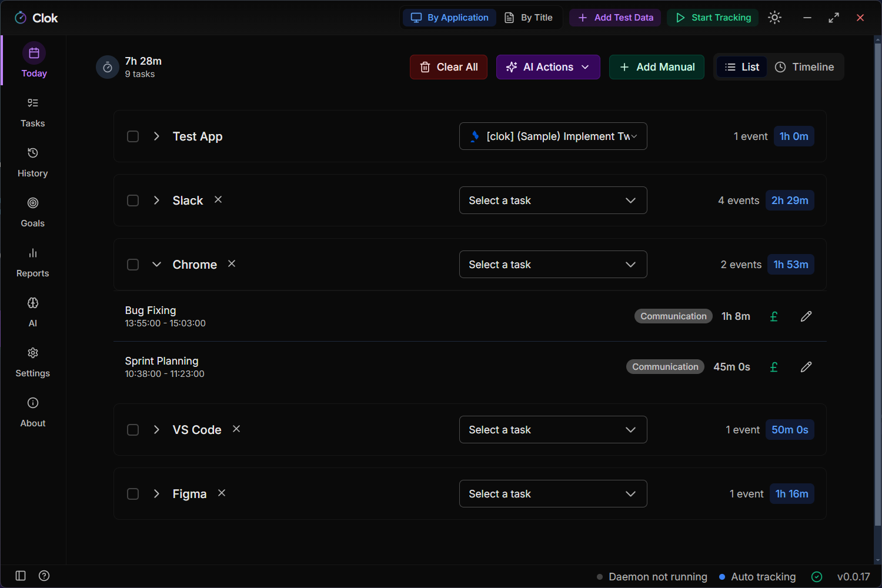Image resolution: width=882 pixels, height=588 pixels.
Task: Open Chrome's Select a task dropdown
Action: tap(553, 265)
